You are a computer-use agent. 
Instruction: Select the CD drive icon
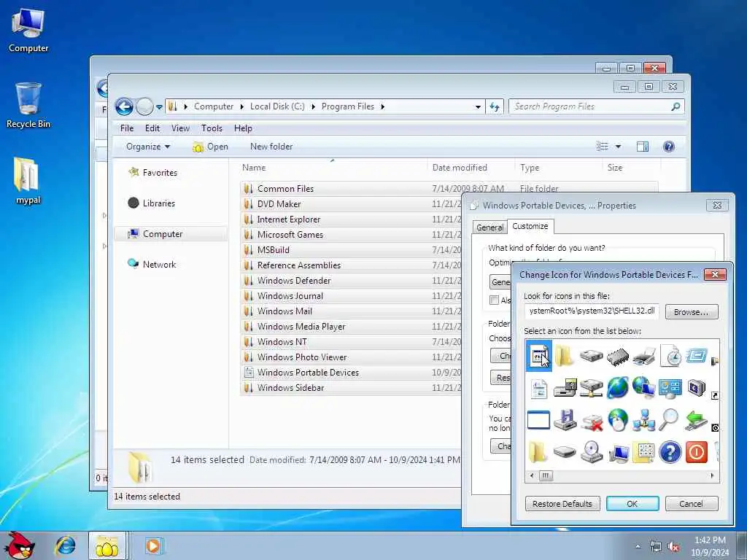[592, 452]
